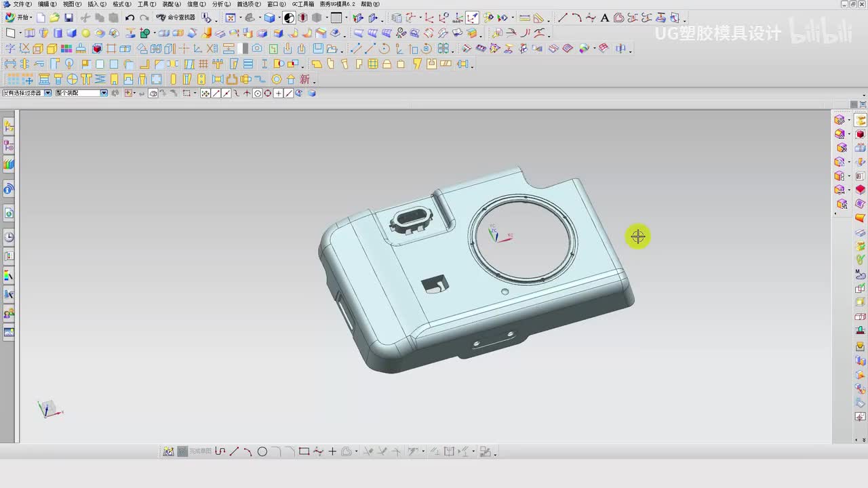This screenshot has height=488, width=868.
Task: Pick the Line sketch tool in bottom toolbar
Action: coord(234,451)
